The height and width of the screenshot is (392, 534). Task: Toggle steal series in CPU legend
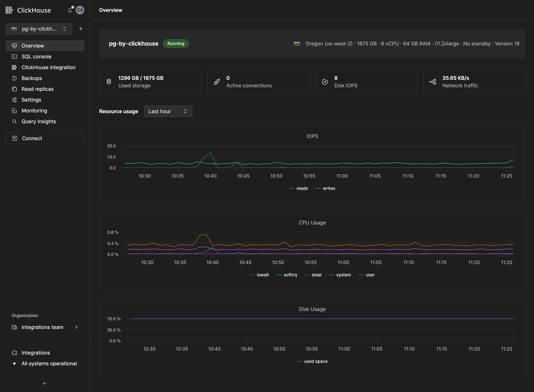point(313,275)
